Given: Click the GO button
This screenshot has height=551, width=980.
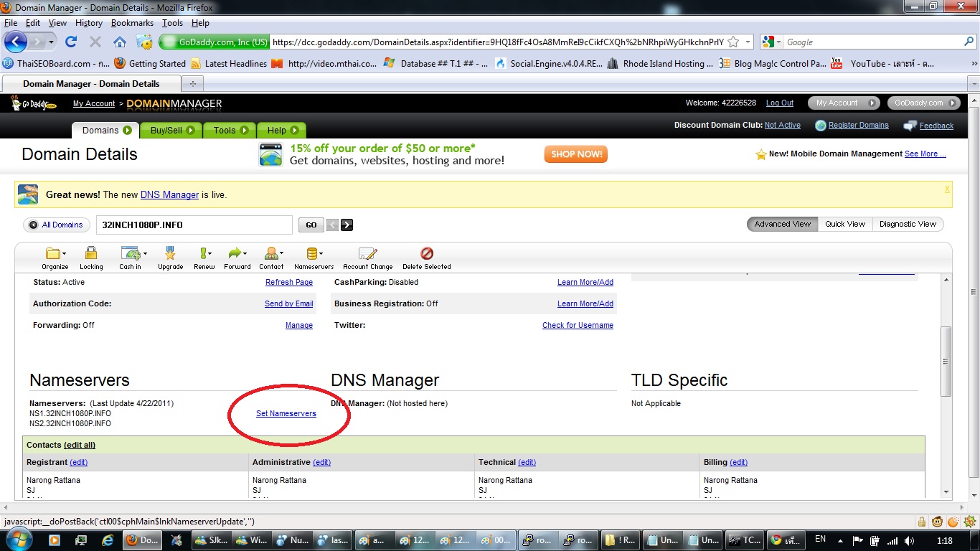Looking at the screenshot, I should tap(311, 225).
